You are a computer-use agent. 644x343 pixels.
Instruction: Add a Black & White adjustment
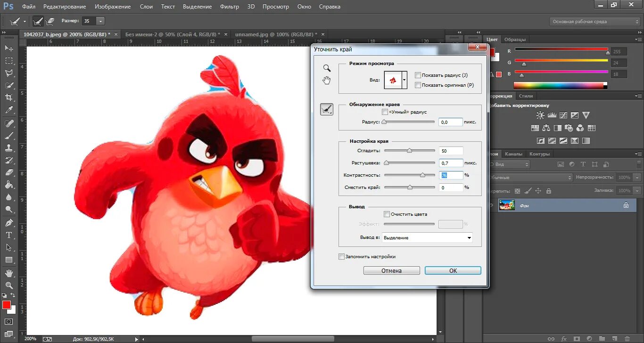(x=557, y=128)
